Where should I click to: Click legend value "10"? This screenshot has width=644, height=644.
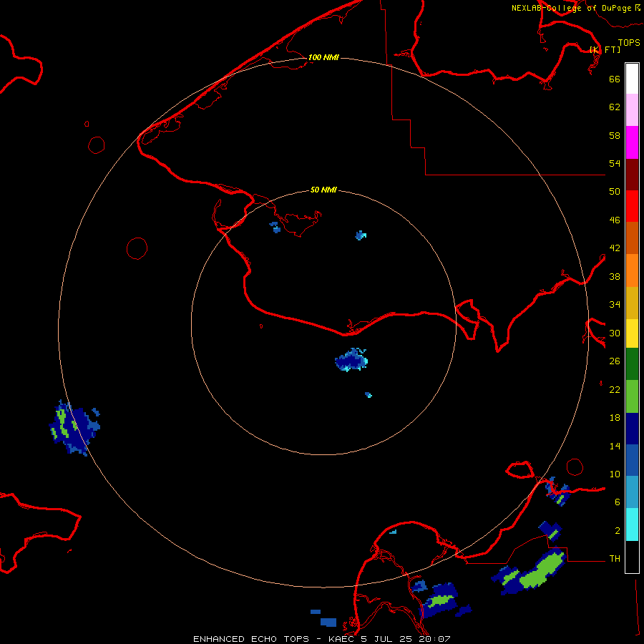tap(615, 474)
